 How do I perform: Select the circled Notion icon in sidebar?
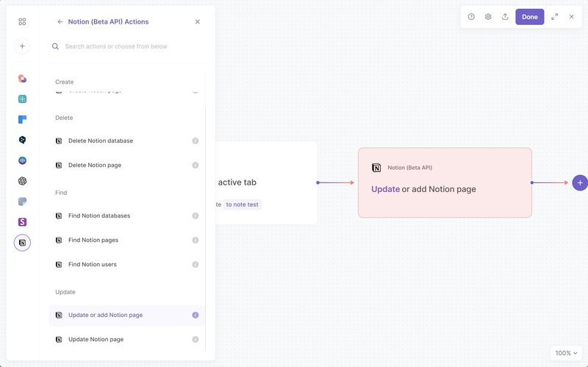click(x=22, y=243)
